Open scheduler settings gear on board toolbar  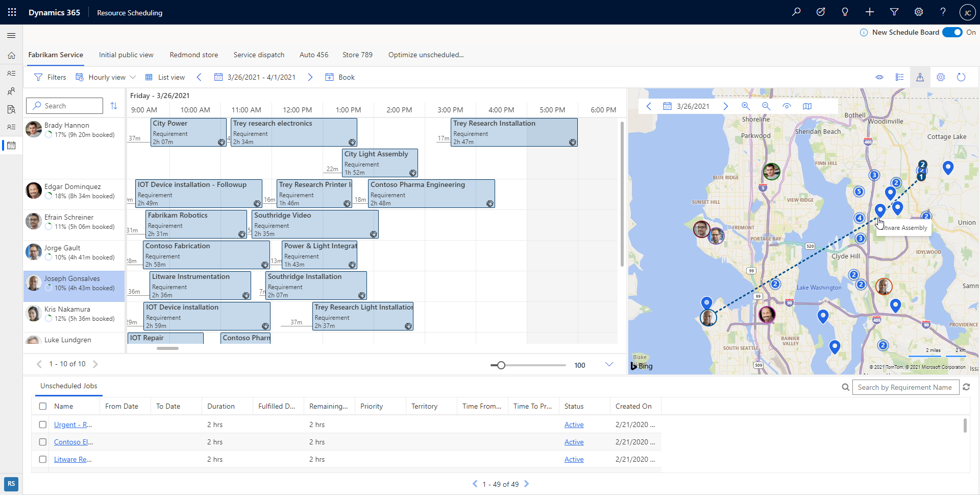coord(941,77)
